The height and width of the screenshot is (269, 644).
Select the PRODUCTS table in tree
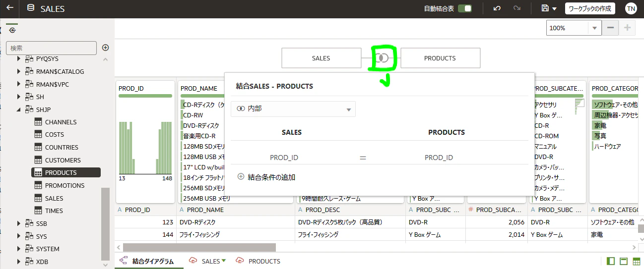point(66,172)
